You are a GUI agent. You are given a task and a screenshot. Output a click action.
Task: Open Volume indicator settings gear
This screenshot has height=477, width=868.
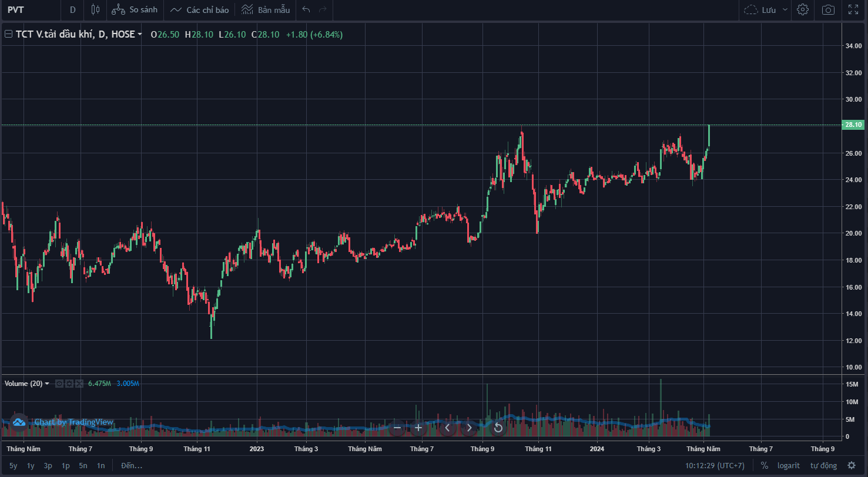[69, 384]
